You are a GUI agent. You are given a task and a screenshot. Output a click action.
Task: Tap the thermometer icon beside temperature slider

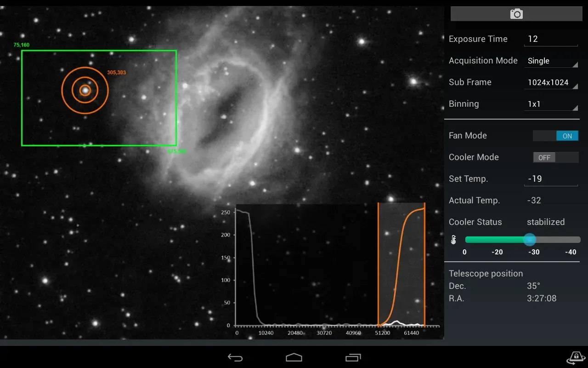453,240
